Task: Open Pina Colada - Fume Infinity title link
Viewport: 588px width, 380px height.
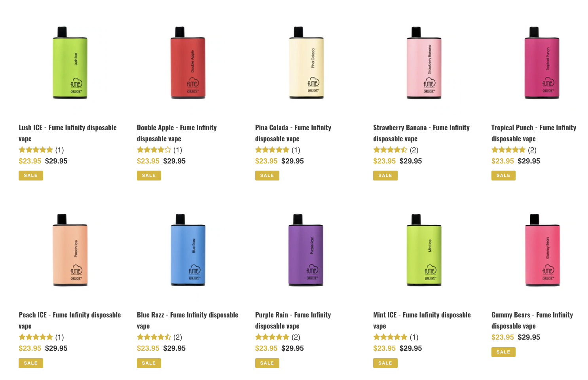Action: (x=293, y=133)
